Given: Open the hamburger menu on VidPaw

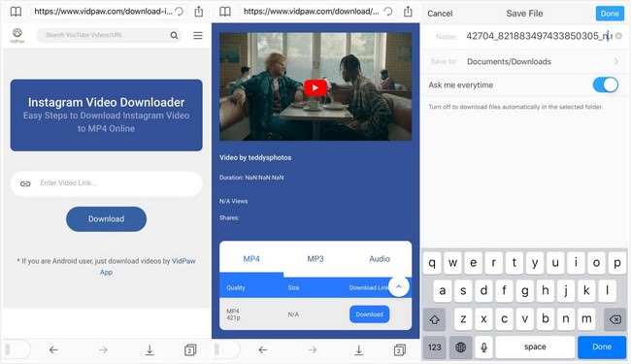Looking at the screenshot, I should (198, 35).
